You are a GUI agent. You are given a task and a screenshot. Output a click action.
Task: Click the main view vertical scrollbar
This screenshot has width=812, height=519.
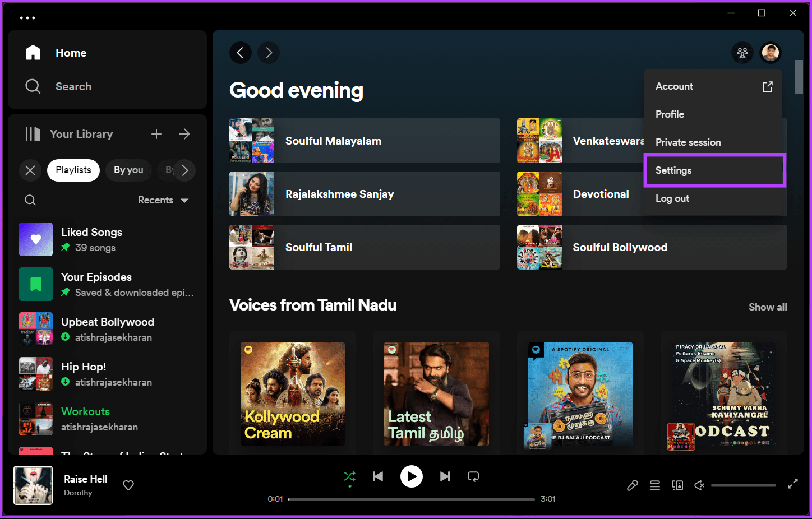(799, 77)
